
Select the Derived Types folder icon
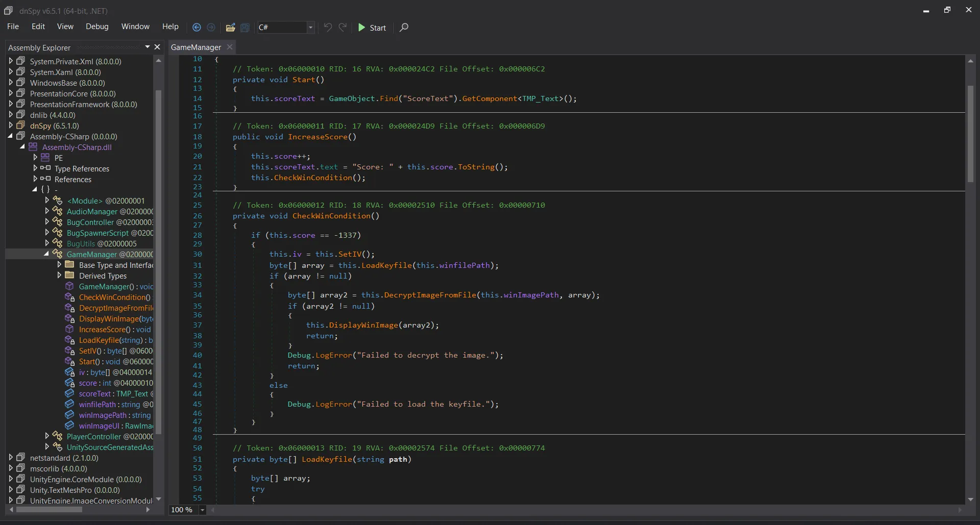[70, 275]
